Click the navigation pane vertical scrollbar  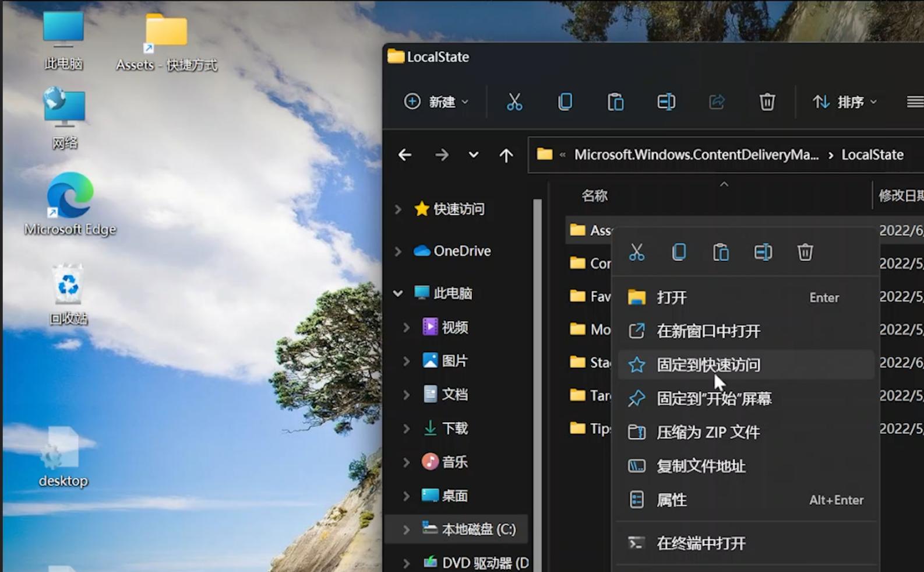click(537, 385)
